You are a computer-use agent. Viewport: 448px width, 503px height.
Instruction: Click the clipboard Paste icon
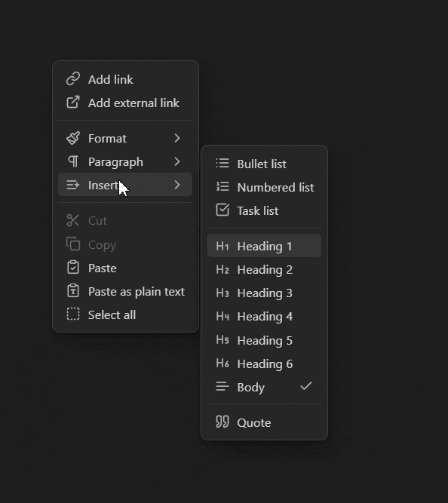[x=73, y=268]
